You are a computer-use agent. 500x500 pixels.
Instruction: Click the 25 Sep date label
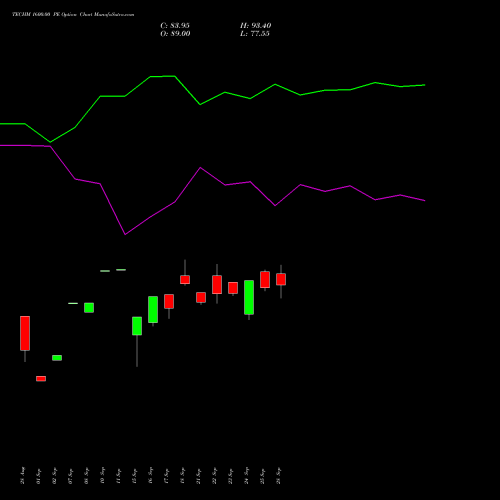(262, 476)
